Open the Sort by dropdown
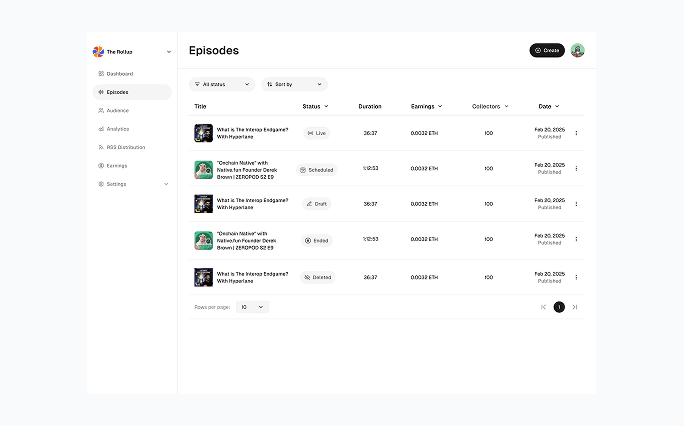Image resolution: width=684 pixels, height=426 pixels. pos(294,84)
